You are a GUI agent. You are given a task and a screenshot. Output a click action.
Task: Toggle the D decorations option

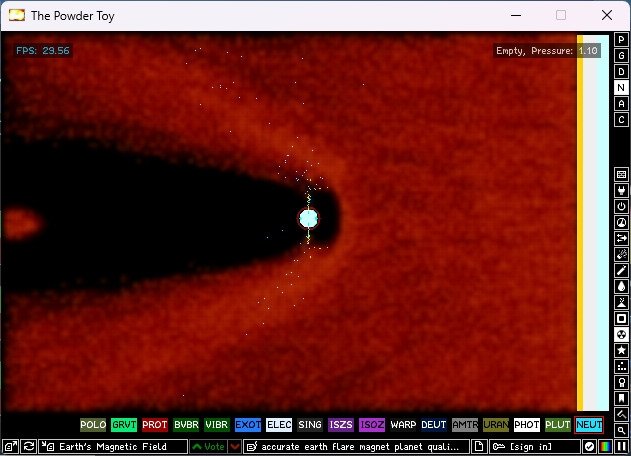tap(621, 72)
